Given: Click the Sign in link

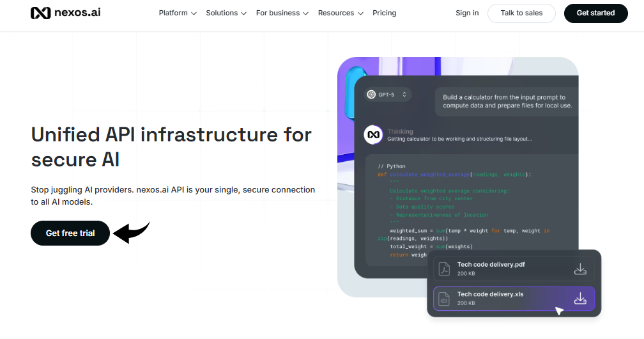Looking at the screenshot, I should coord(467,13).
